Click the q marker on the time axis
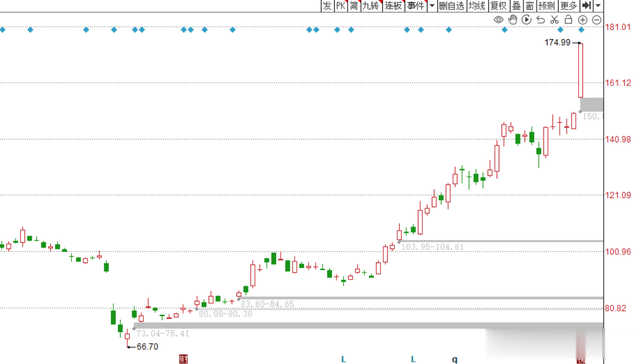Viewport: 640px width, 364px height. coord(454,359)
